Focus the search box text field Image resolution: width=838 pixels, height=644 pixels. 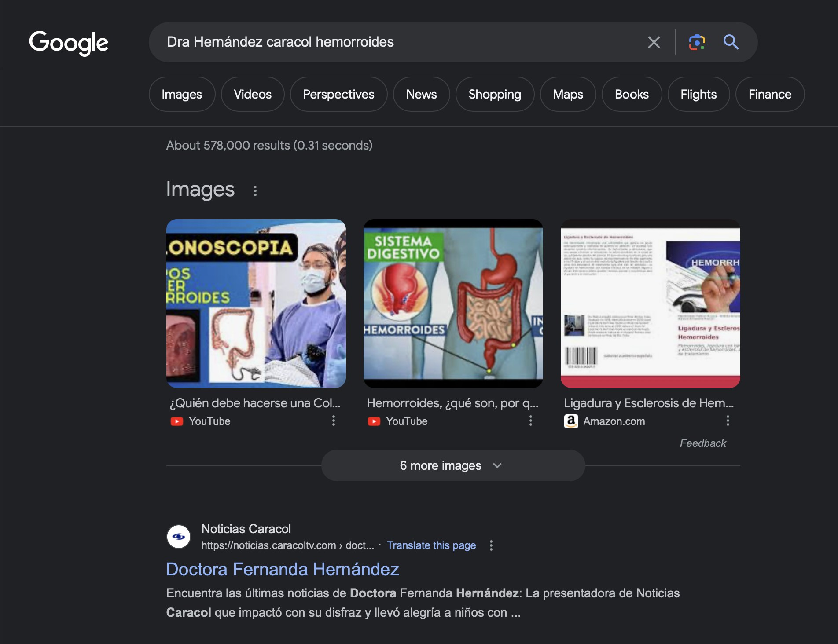(396, 42)
